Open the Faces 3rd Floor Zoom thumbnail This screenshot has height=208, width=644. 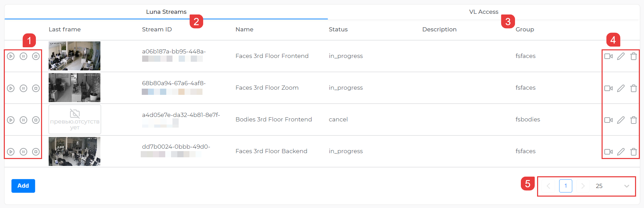[x=75, y=88]
